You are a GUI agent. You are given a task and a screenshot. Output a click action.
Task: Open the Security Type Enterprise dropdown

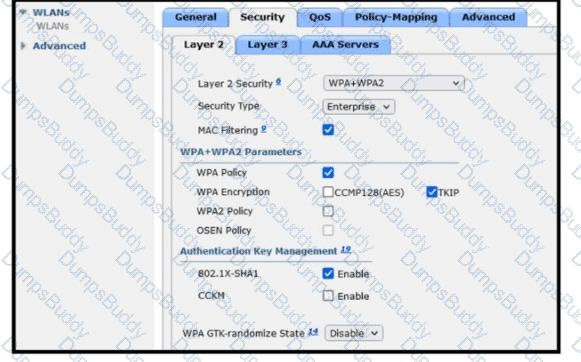tap(359, 107)
